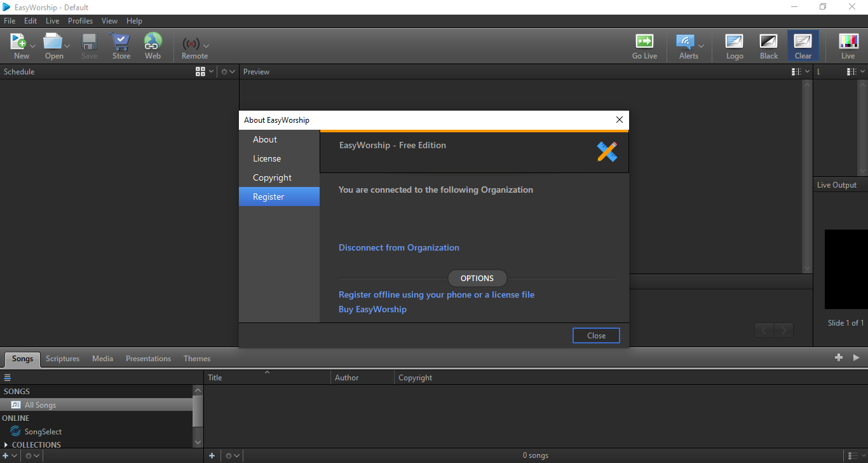Select the All Songs tree item

pyautogui.click(x=97, y=405)
